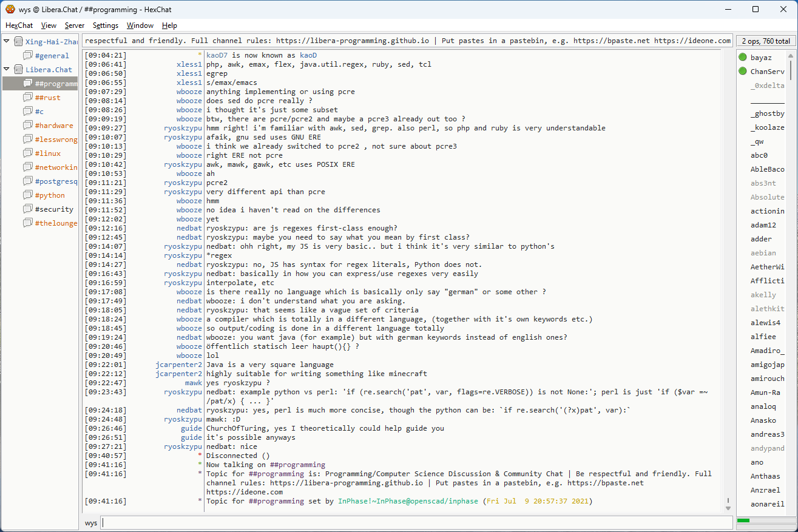Click ChanServ's green operator status icon
The width and height of the screenshot is (798, 532).
point(742,72)
